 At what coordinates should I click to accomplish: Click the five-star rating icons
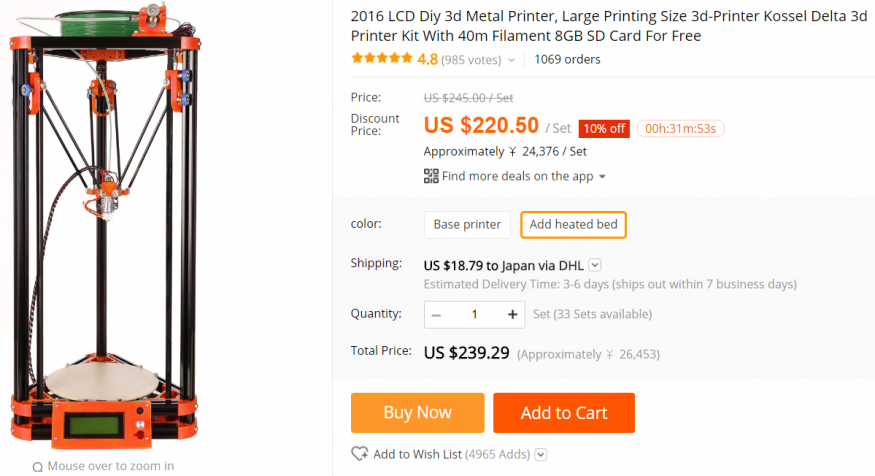click(381, 59)
